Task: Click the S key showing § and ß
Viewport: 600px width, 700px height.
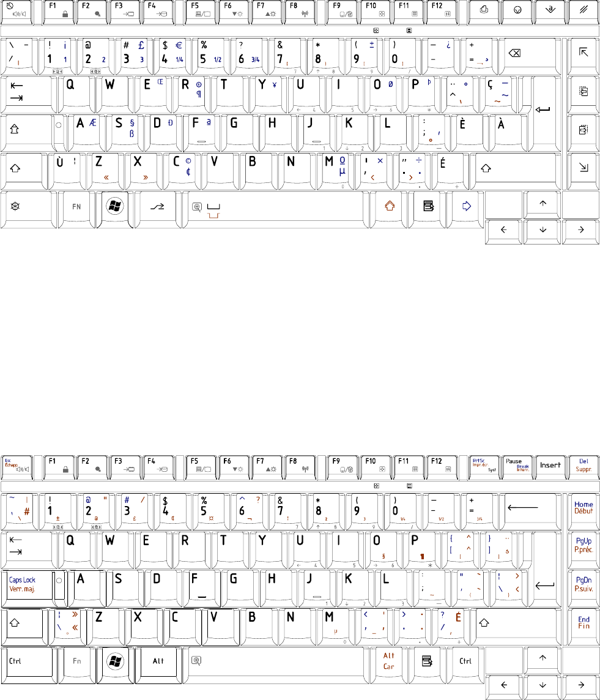Action: [125, 133]
